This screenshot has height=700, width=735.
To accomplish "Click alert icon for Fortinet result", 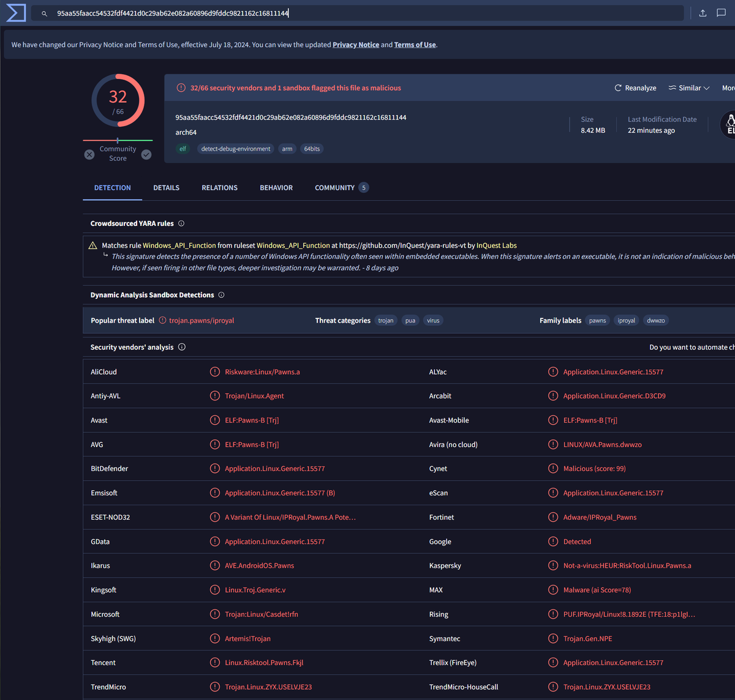I will click(x=553, y=517).
